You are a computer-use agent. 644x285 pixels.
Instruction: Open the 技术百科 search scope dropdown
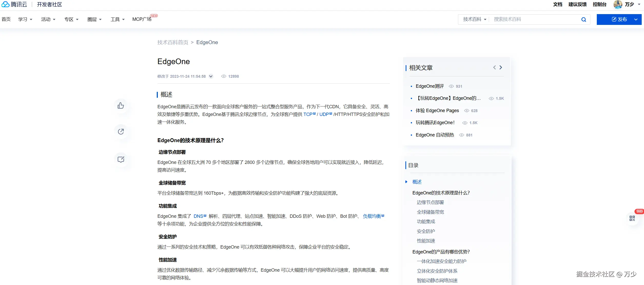pos(475,19)
